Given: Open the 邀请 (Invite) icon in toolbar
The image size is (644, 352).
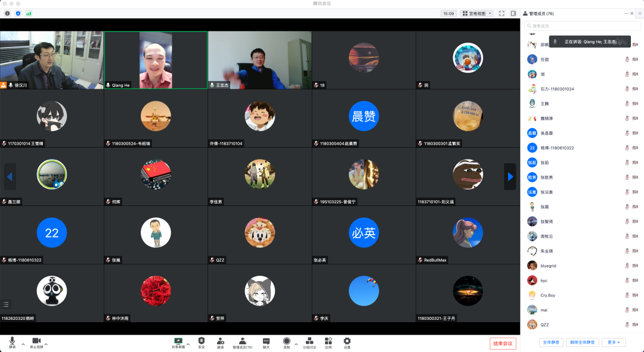Looking at the screenshot, I should (x=221, y=341).
